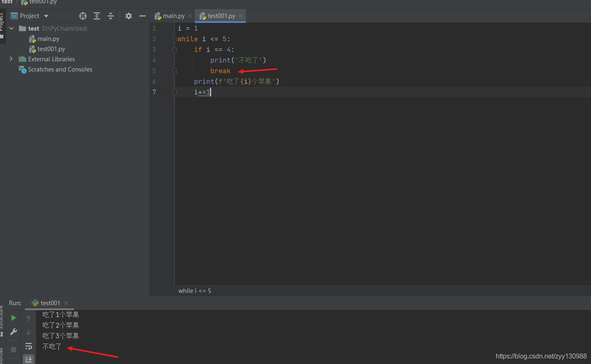591x364 pixels.
Task: Click the print(f'吃了{i}个苹果') line
Action: pos(236,82)
